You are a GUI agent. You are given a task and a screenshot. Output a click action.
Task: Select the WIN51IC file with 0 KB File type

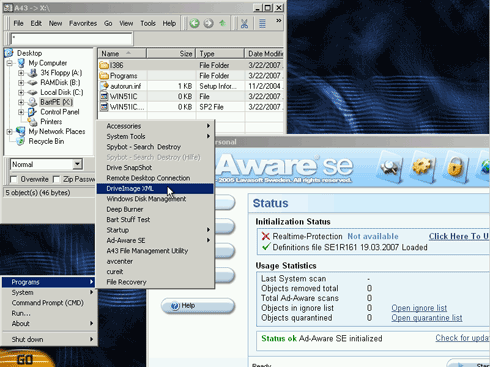pos(123,96)
